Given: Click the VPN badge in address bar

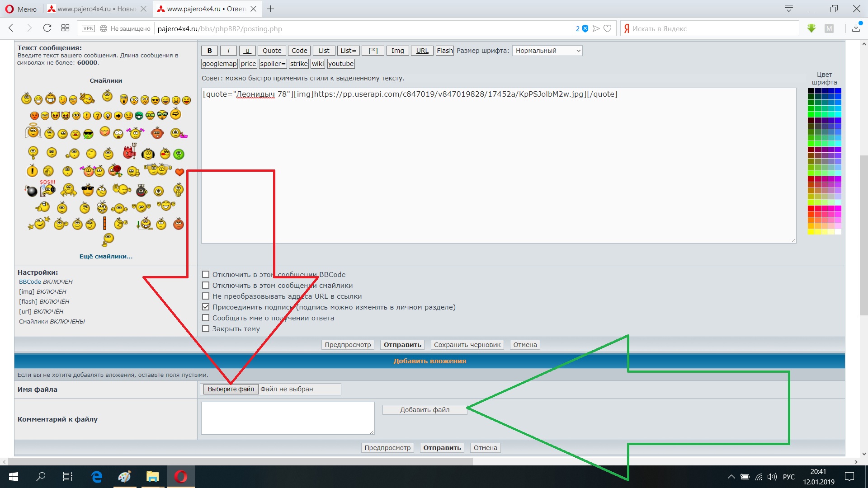Looking at the screenshot, I should pos(88,28).
